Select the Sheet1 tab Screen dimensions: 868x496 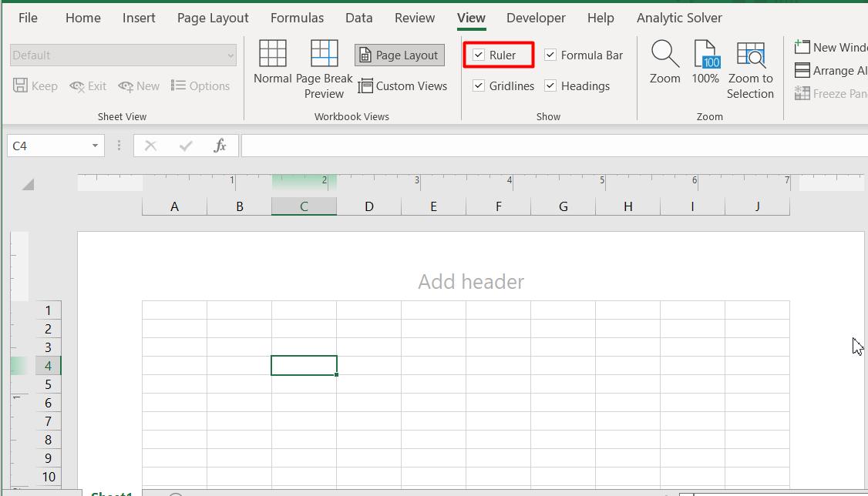tap(112, 492)
